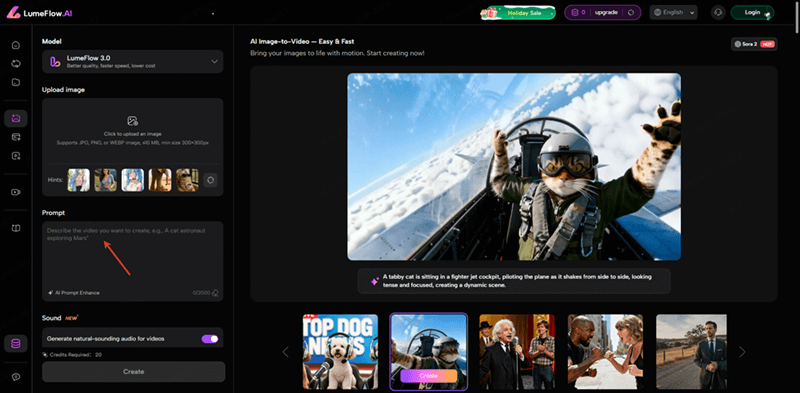800x393 pixels.
Task: Click the AI Prompt Enhance wand icon
Action: click(51, 293)
